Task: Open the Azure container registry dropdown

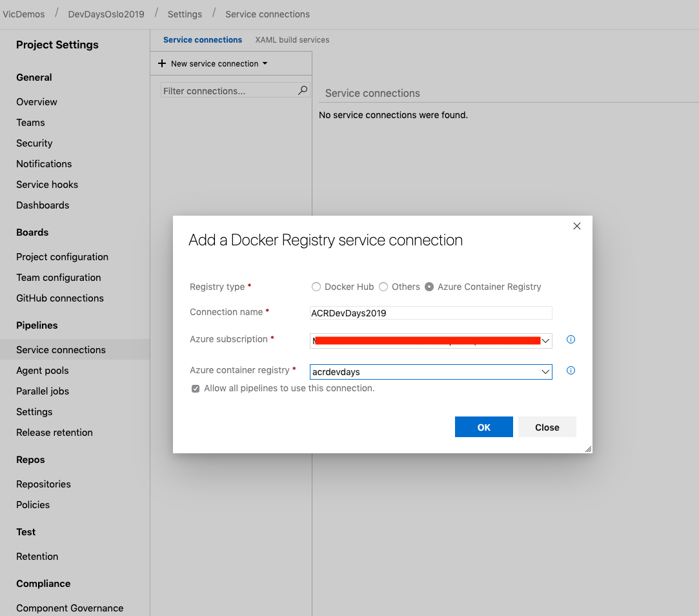Action: [x=545, y=371]
